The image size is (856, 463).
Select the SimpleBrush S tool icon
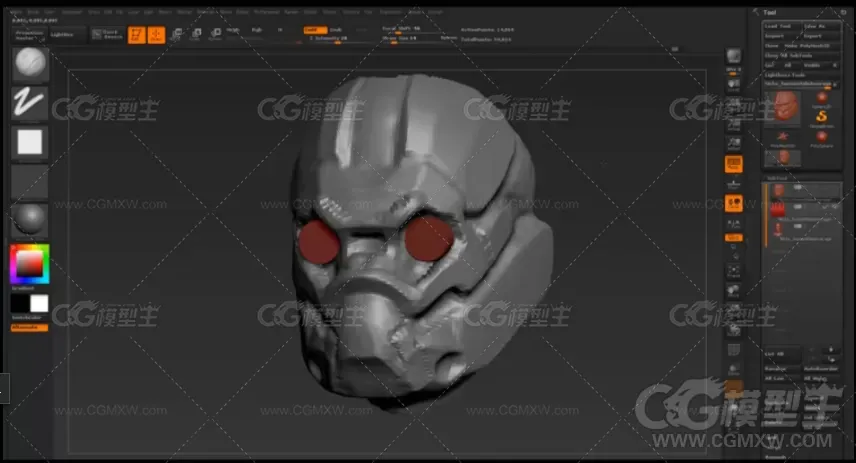click(822, 118)
